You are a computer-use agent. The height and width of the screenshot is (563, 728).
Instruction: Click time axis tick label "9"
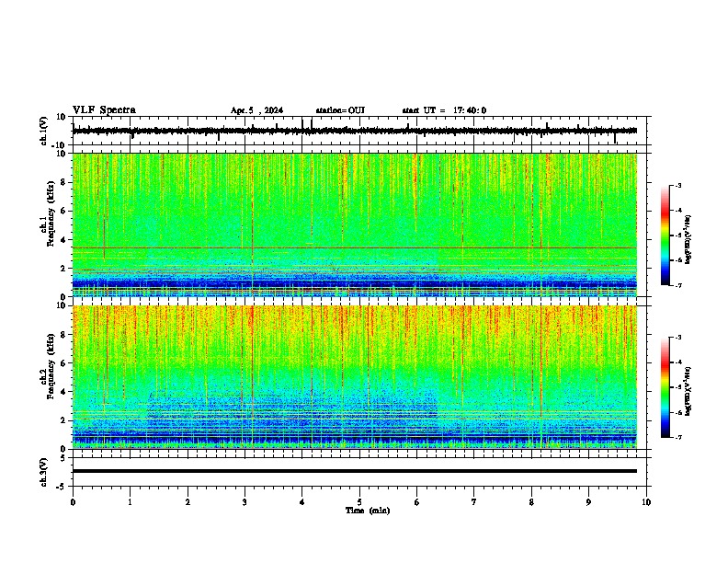588,502
